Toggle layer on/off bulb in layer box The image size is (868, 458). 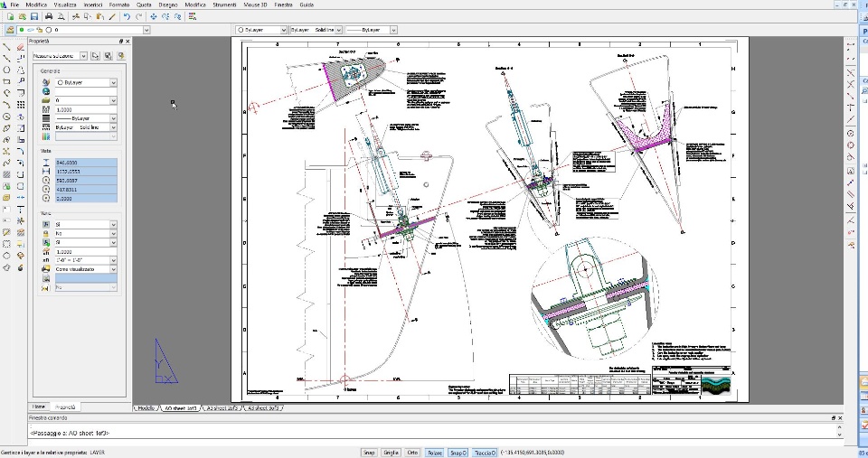[x=22, y=30]
